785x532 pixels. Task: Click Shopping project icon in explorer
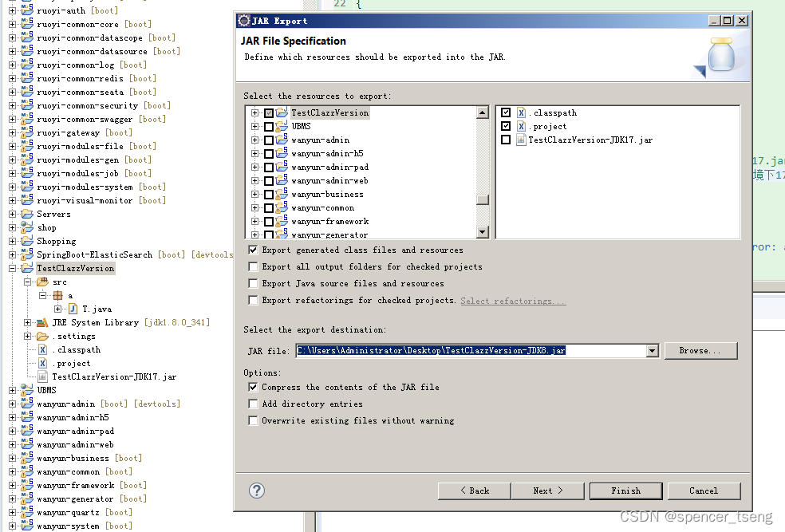tap(27, 241)
